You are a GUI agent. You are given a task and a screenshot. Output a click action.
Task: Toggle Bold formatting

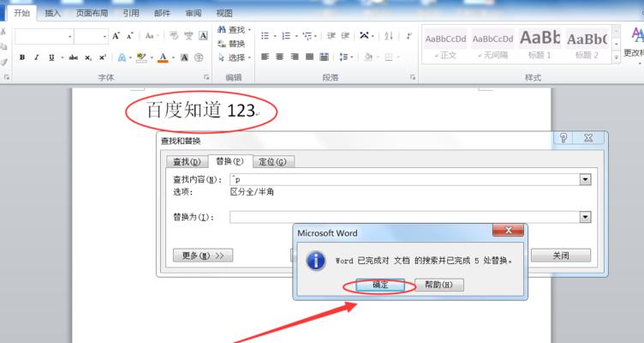point(22,57)
